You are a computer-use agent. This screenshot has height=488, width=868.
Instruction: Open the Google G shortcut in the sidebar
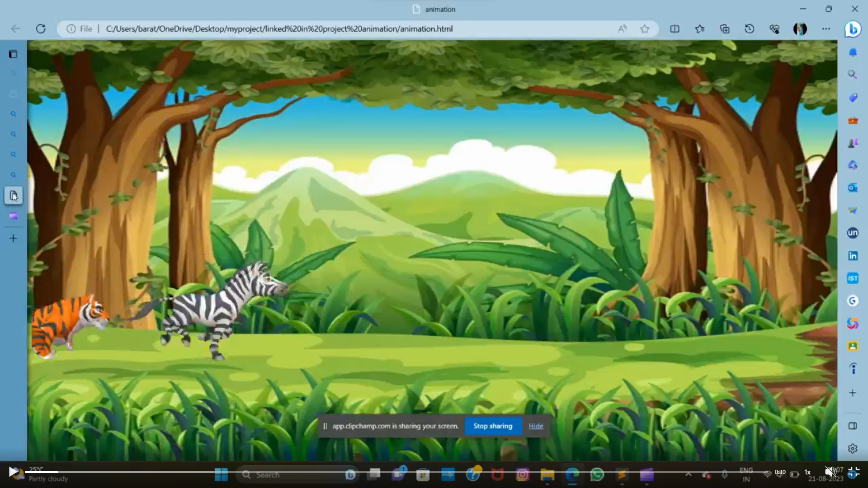[x=853, y=301]
